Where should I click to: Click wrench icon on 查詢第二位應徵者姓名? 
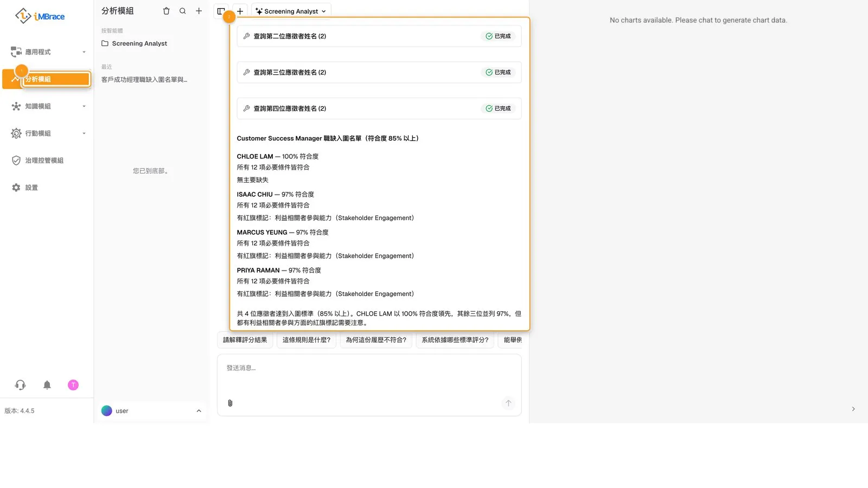pos(246,36)
